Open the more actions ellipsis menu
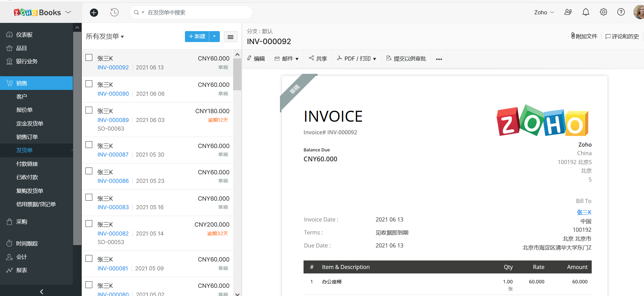Viewport: 644px width, 296px height. tap(439, 59)
